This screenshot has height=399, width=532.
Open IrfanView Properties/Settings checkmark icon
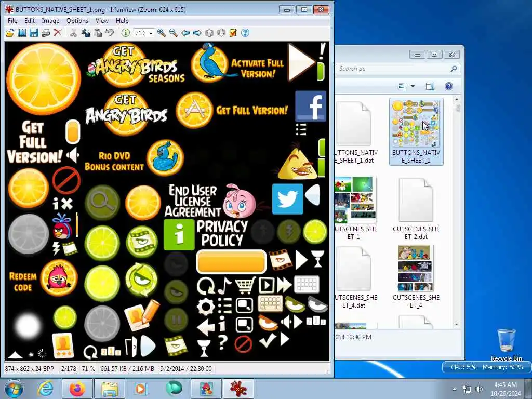(233, 33)
